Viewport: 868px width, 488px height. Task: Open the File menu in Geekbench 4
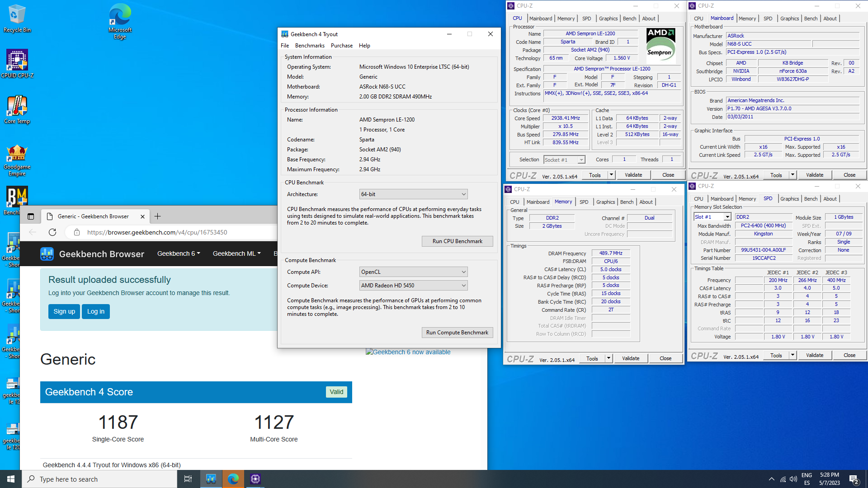click(x=285, y=46)
